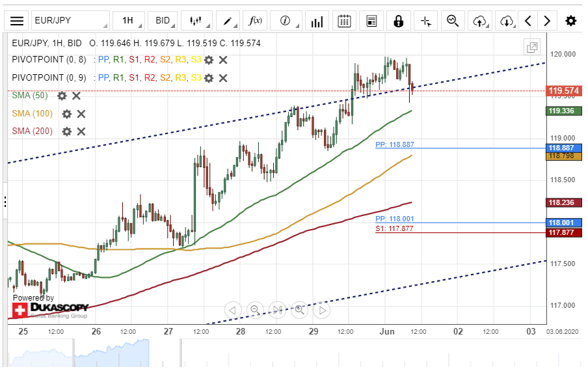Viewport: 588px width, 369px height.
Task: Open the f(x) indicators menu
Action: tap(255, 21)
